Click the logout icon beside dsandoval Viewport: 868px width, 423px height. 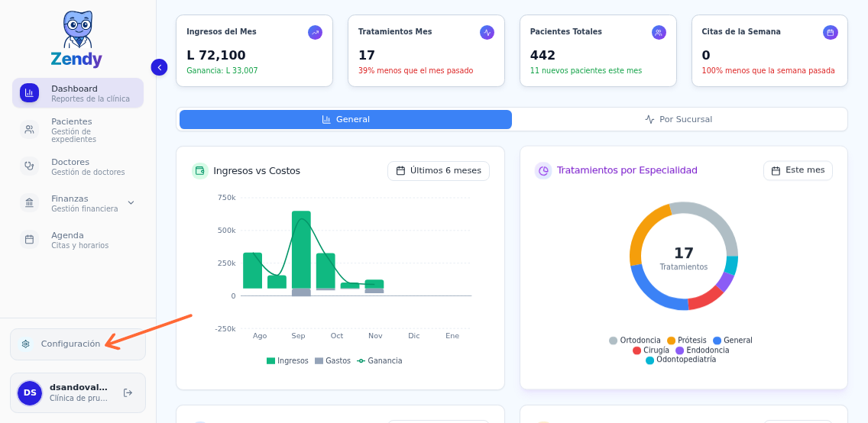coord(128,392)
